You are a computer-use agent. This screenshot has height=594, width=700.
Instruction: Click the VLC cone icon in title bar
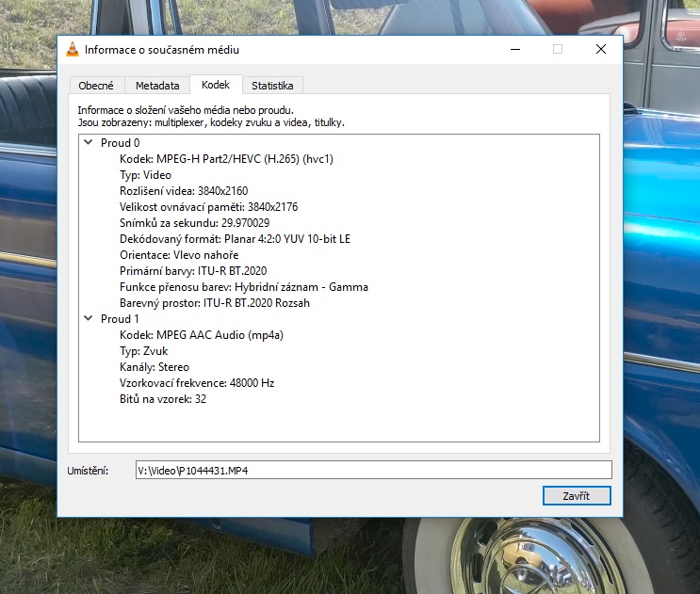[x=72, y=49]
